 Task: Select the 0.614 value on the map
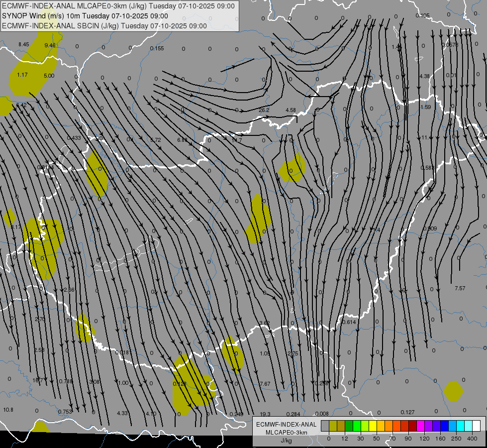(x=349, y=322)
